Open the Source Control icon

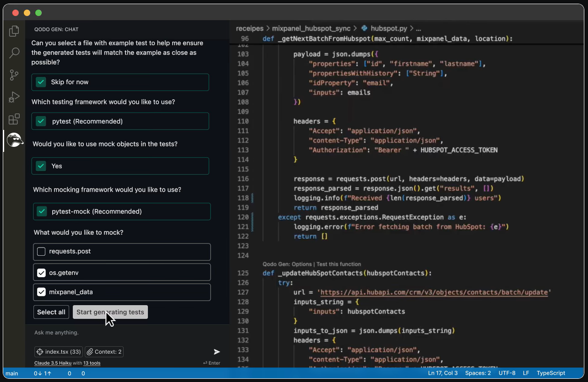click(14, 75)
